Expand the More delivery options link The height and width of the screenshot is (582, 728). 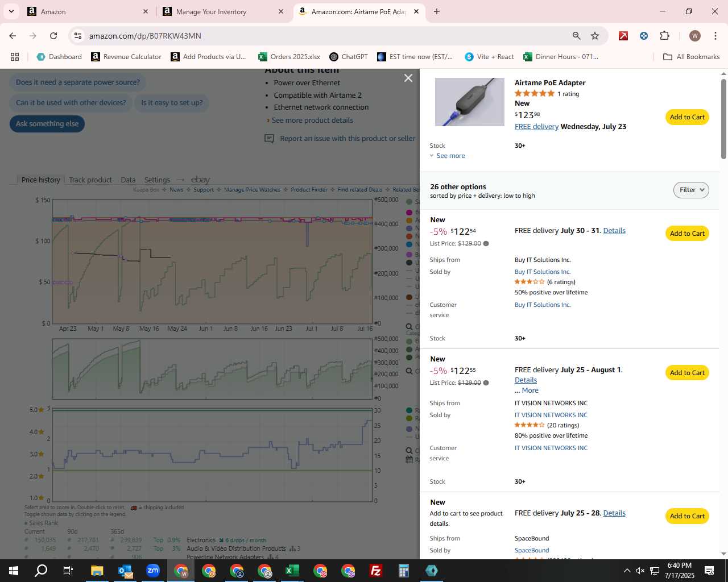(530, 390)
